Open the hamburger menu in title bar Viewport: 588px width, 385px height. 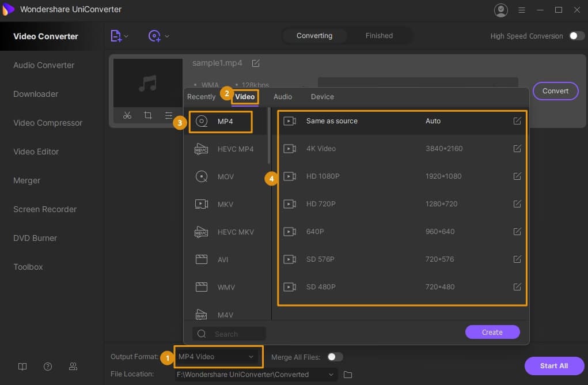(x=521, y=10)
